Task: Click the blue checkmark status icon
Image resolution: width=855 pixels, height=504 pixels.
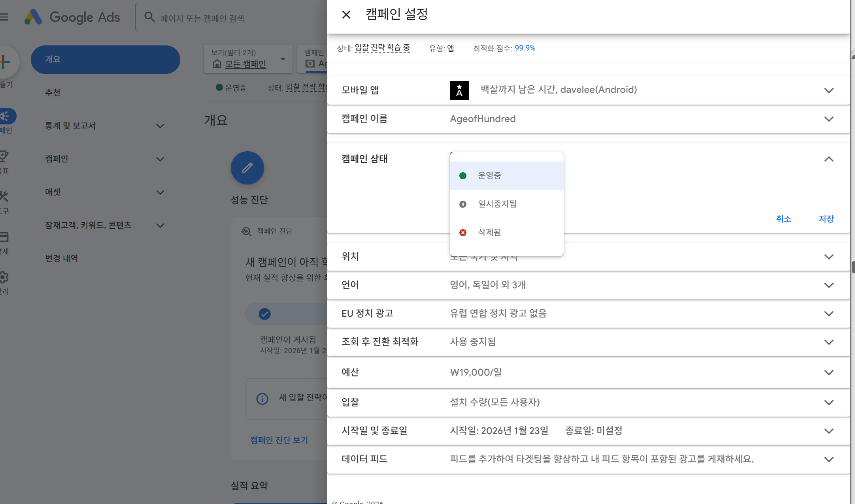Action: tap(264, 314)
